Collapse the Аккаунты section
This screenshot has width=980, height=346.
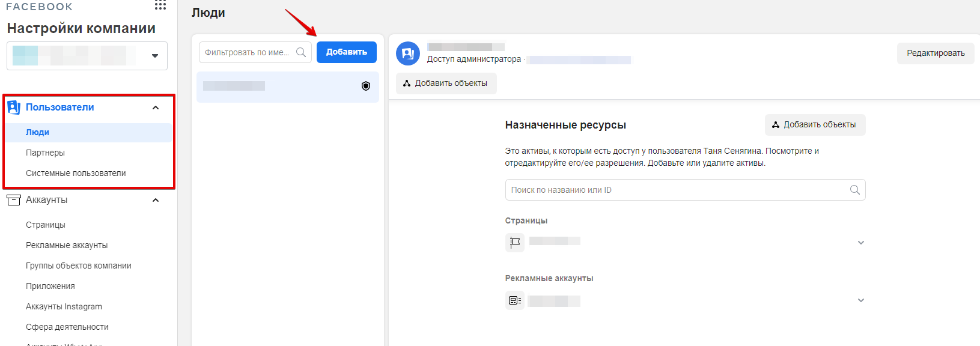(156, 200)
